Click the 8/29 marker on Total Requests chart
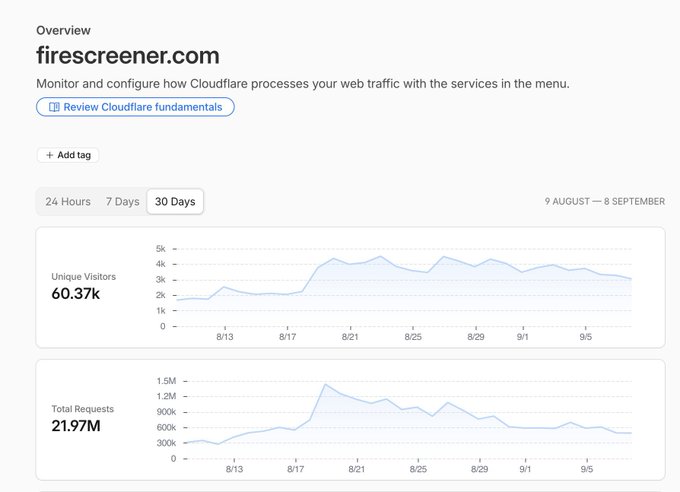This screenshot has width=680, height=492. click(x=479, y=469)
